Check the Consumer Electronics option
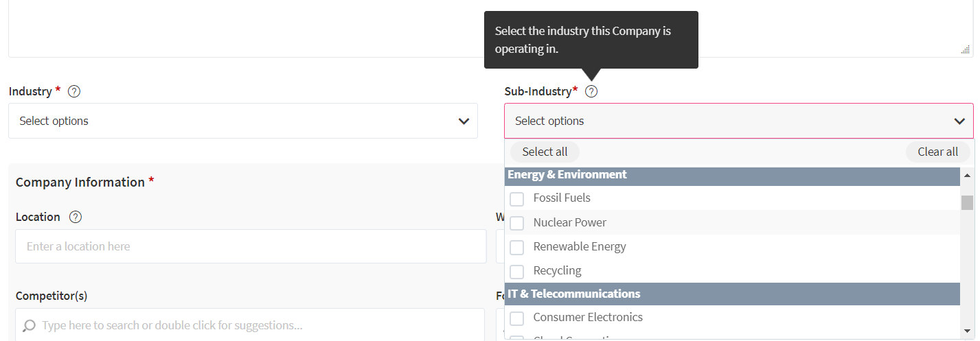Screen dimensions: 980x341 [517, 318]
